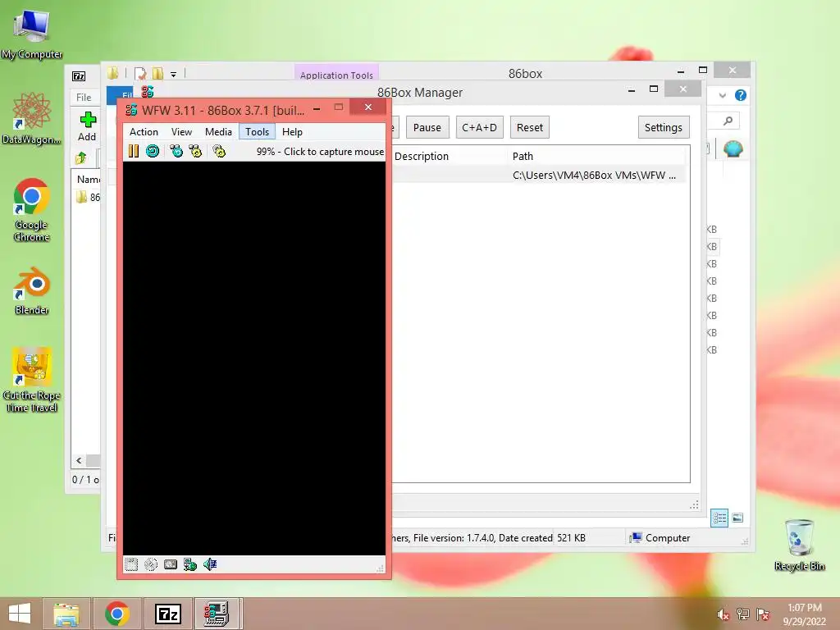The width and height of the screenshot is (840, 630).
Task: Click the 7-Zip Name column header
Action: pos(87,180)
